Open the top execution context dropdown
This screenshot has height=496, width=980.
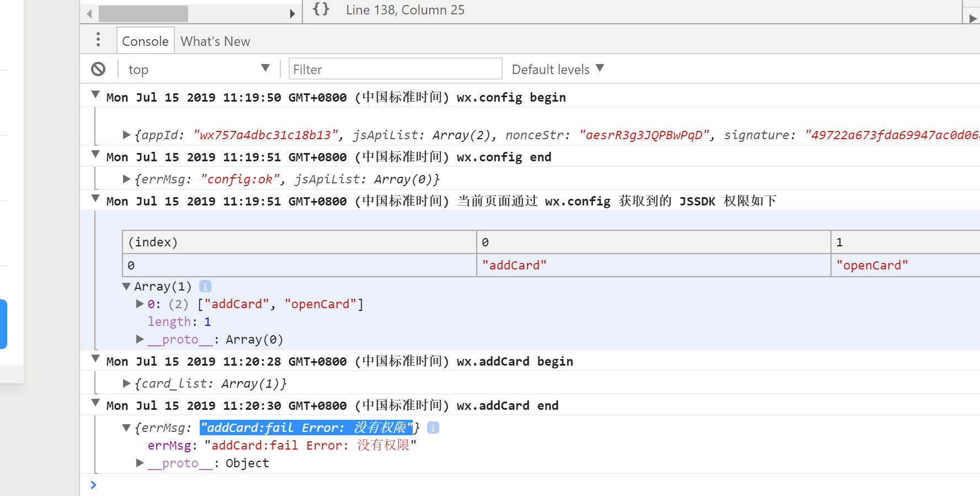(199, 69)
